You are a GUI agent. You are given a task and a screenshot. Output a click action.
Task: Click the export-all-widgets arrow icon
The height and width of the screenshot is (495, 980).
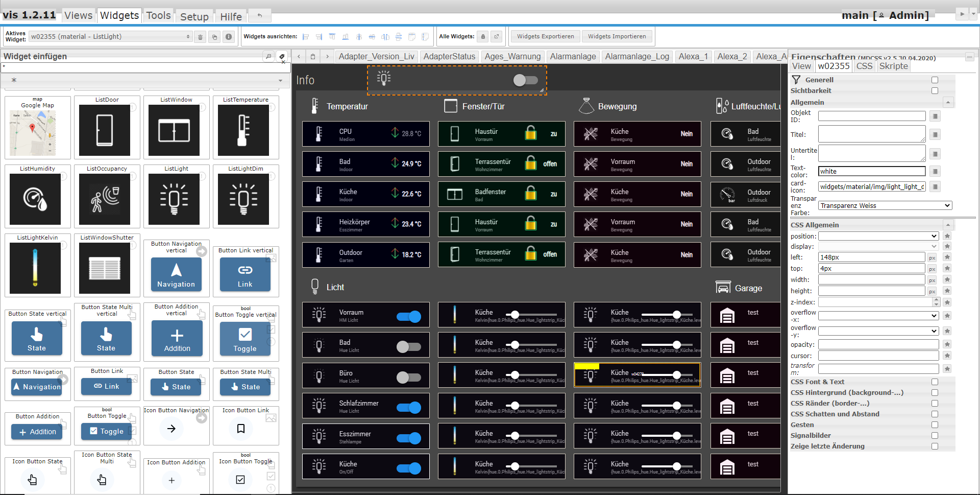click(496, 36)
